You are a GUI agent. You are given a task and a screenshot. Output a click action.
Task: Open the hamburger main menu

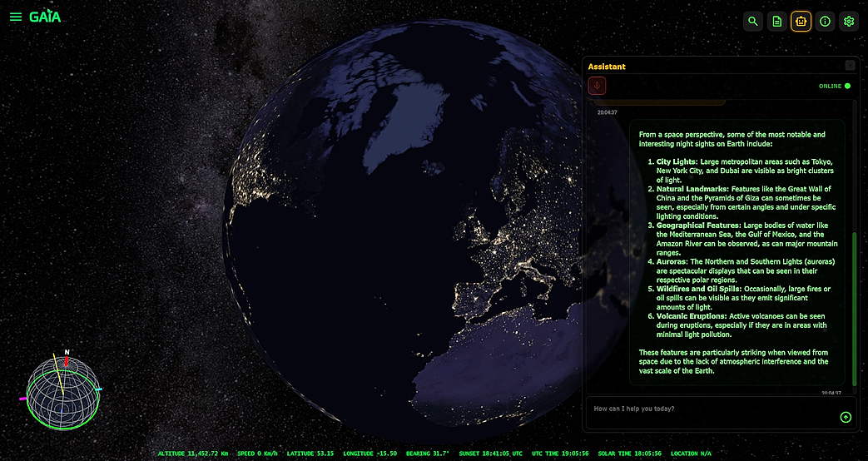tap(16, 17)
